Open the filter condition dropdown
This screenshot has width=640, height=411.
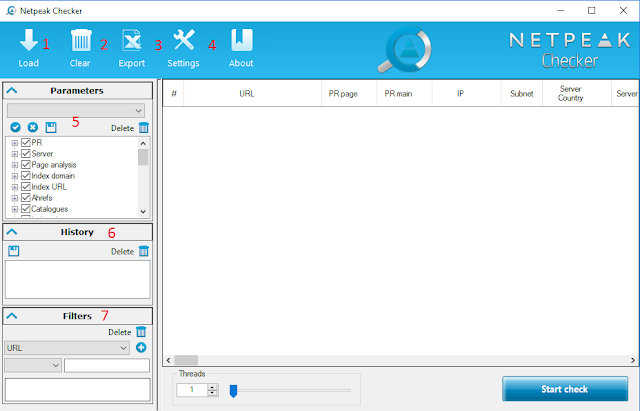33,365
